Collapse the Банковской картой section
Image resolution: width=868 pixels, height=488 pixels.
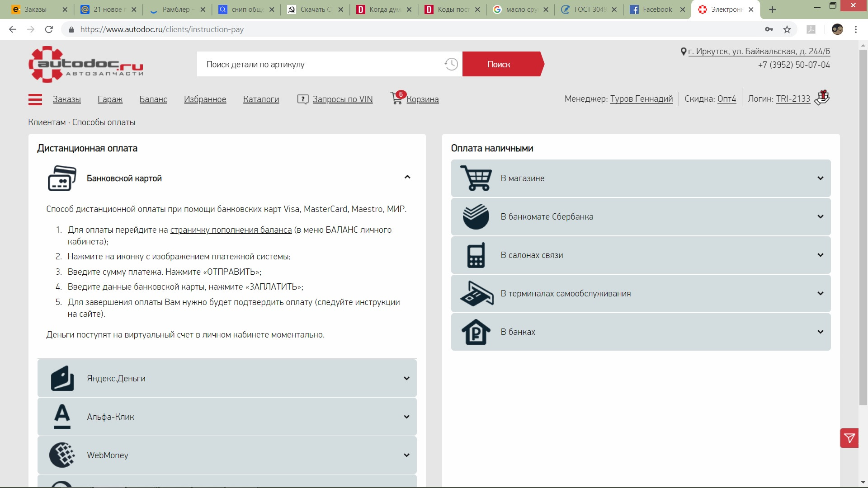pos(407,177)
